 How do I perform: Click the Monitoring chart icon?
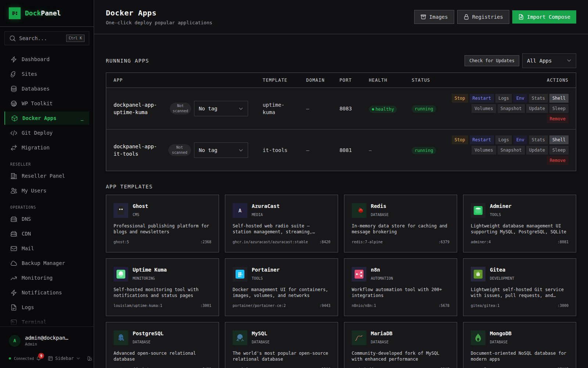tap(14, 278)
